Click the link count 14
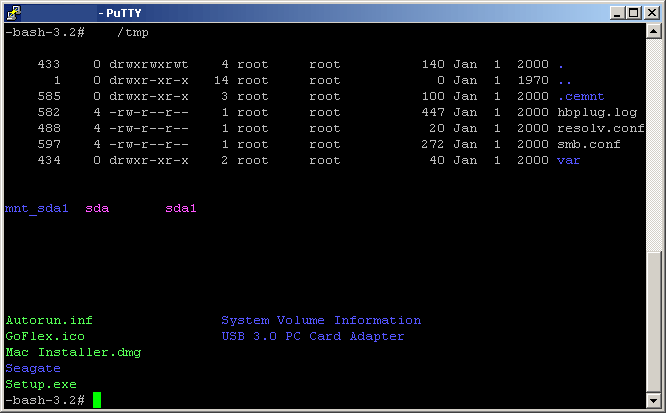Screen dimensions: 666x413 pyautogui.click(x=221, y=80)
